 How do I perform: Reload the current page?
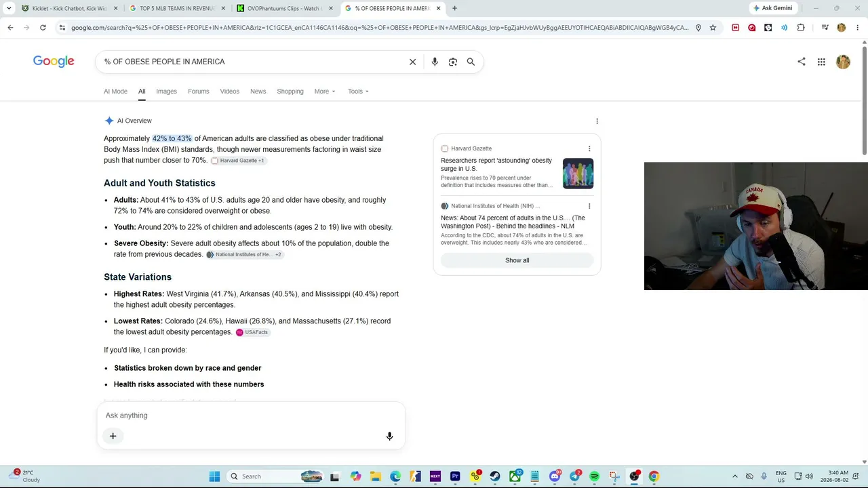coord(43,28)
